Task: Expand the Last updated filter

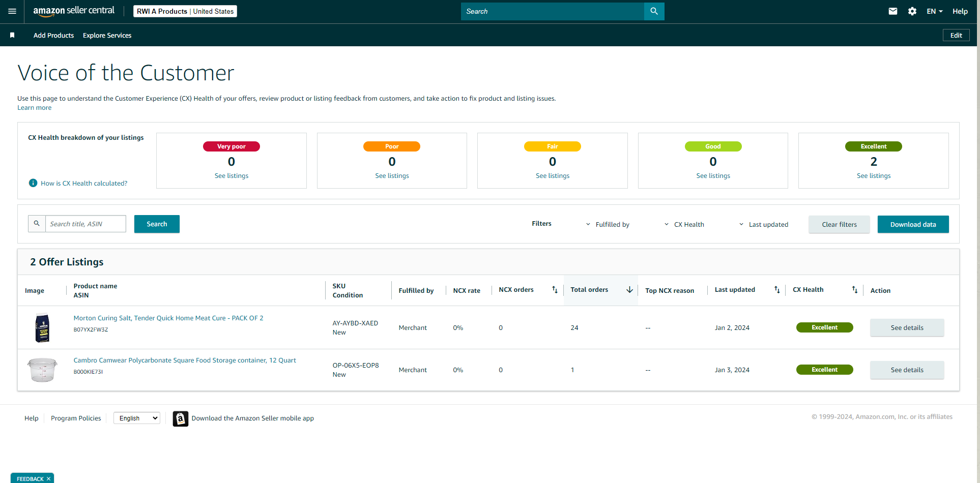Action: point(764,224)
